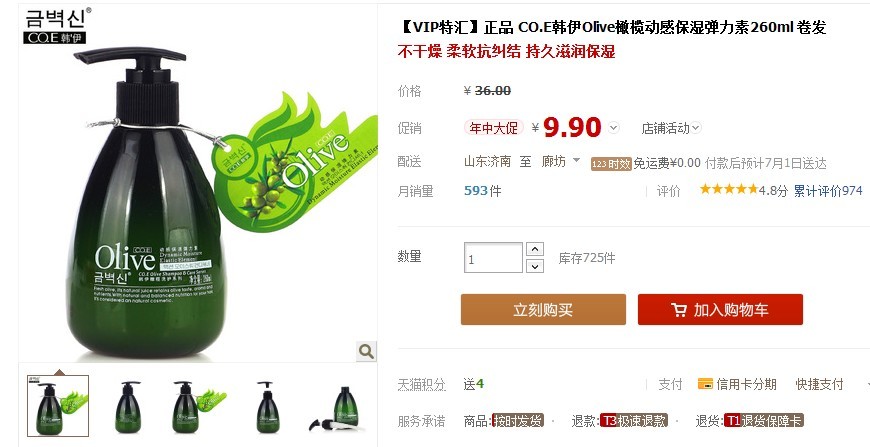The image size is (870, 447).
Task: Click the quantity input field
Action: coord(493,258)
